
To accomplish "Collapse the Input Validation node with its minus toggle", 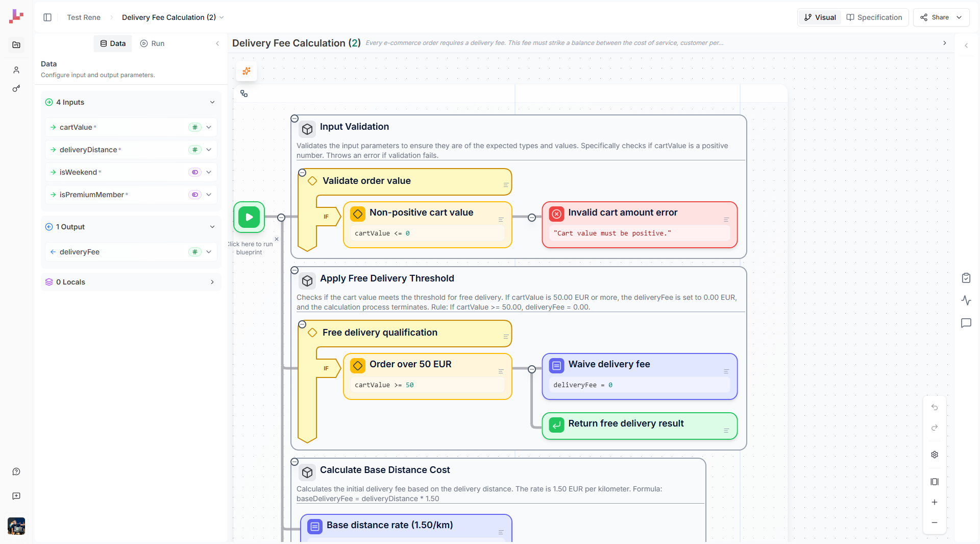I will [295, 119].
